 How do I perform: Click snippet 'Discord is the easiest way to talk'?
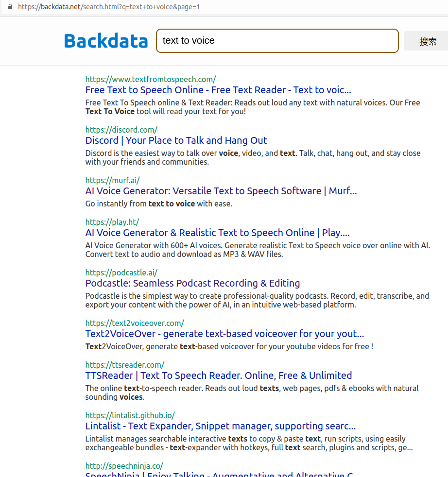[253, 157]
